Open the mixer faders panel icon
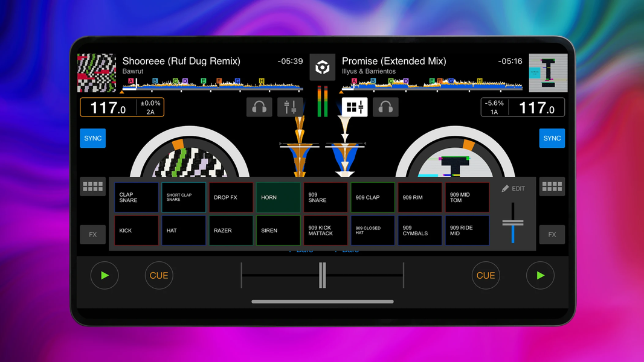644x362 pixels. (289, 107)
